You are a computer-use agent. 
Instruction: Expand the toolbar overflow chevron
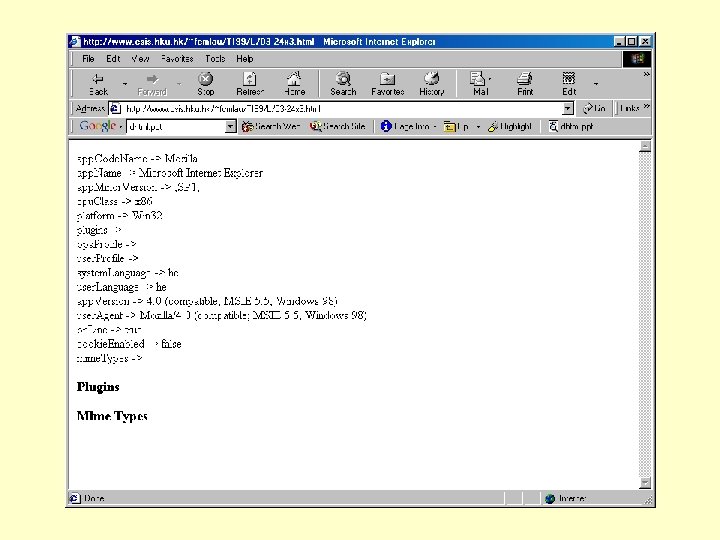click(x=646, y=74)
